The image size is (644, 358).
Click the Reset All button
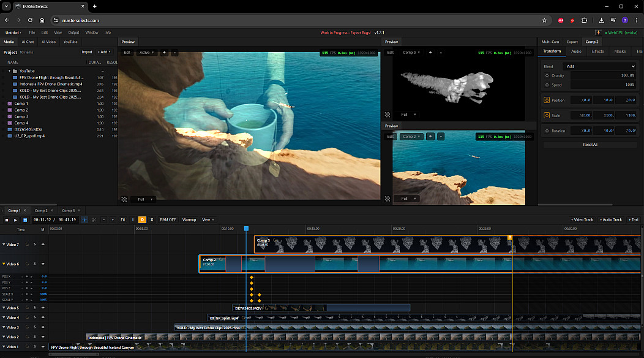590,145
